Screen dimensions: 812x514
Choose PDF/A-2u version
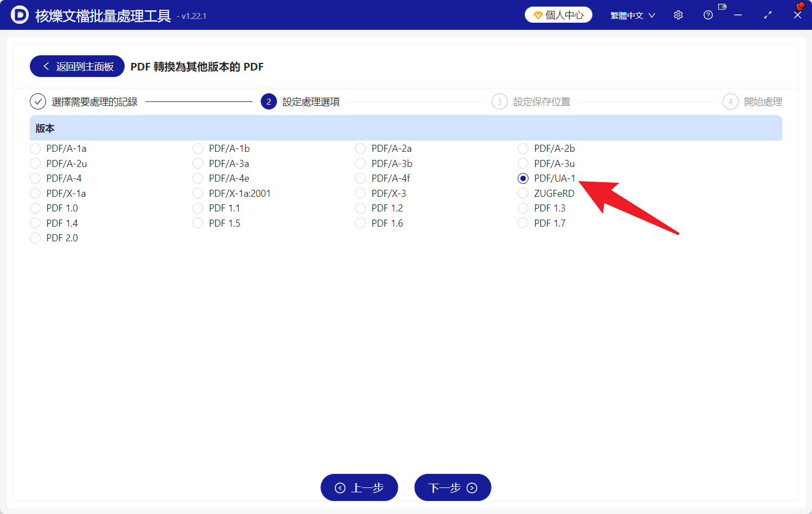tap(35, 163)
